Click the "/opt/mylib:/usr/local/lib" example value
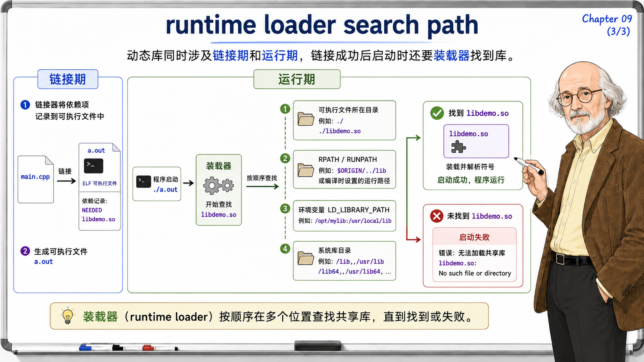644x362 pixels. coord(353,221)
